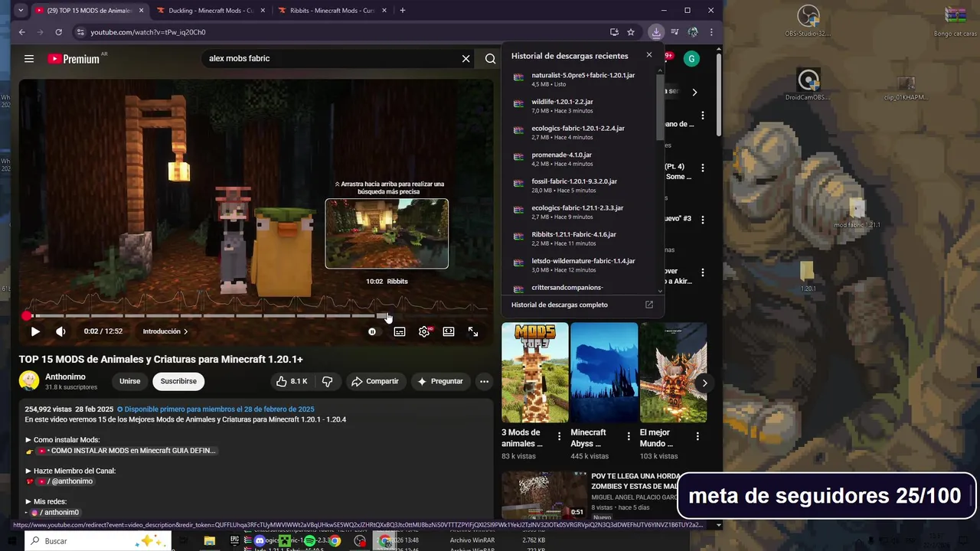The image size is (980, 551).
Task: Click the Preguntar button
Action: (x=439, y=381)
